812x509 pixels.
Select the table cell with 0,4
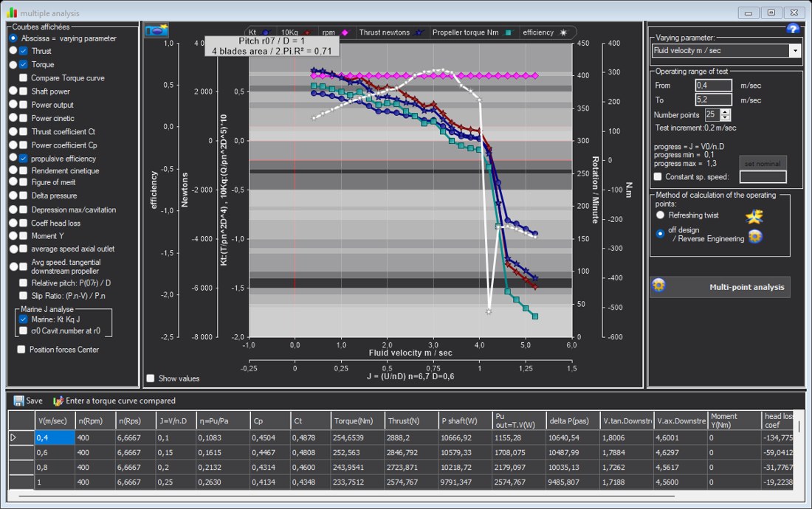(x=55, y=437)
